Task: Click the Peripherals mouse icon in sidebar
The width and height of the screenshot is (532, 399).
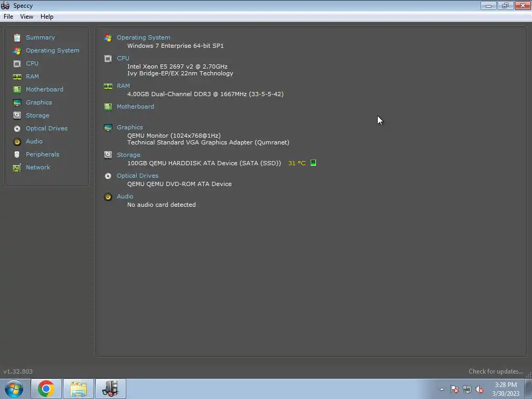Action: [17, 154]
